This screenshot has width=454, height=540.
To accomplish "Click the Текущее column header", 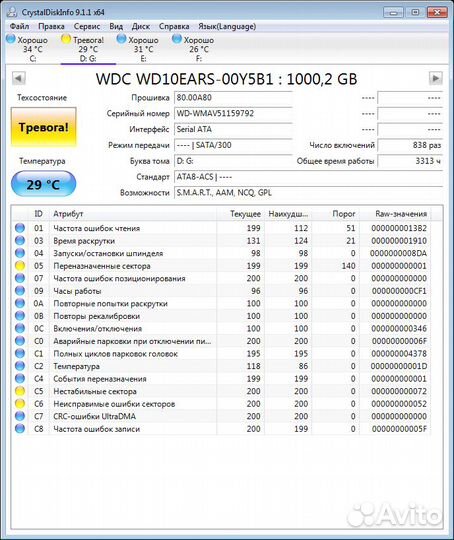I will tap(240, 214).
